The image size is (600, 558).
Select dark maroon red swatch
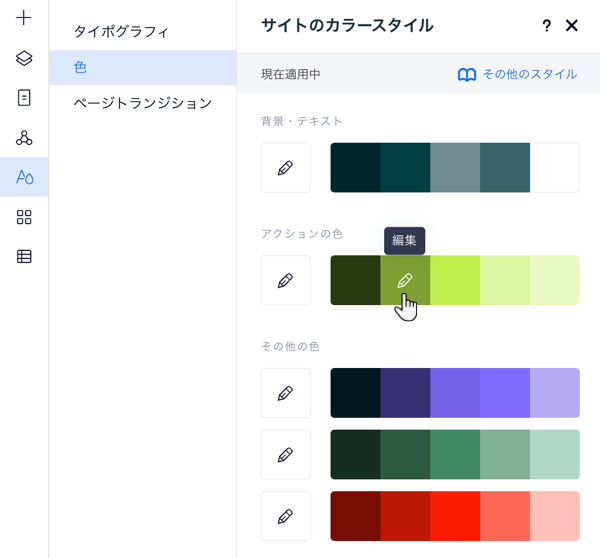point(355,516)
